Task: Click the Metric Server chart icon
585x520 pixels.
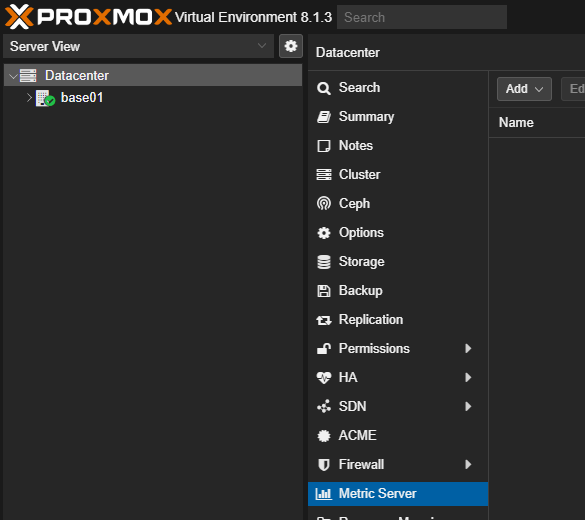Action: 323,494
